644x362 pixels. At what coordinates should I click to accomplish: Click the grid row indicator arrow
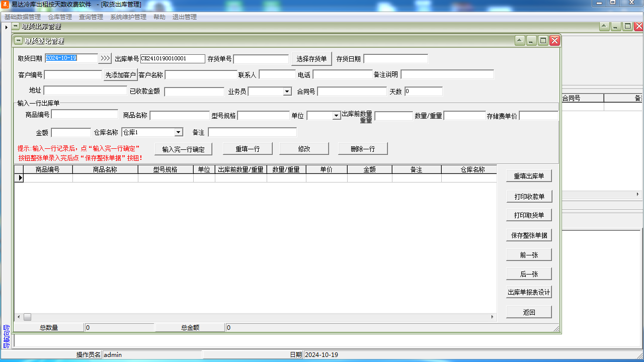coord(19,178)
